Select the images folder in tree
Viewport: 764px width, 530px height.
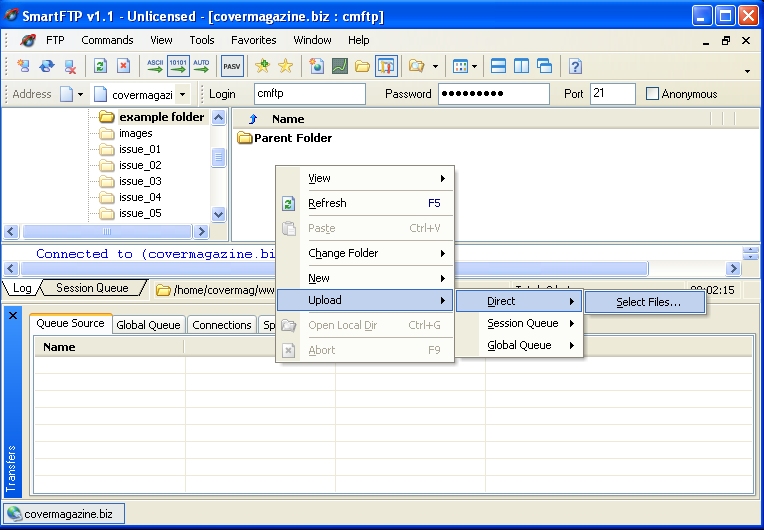pos(135,133)
